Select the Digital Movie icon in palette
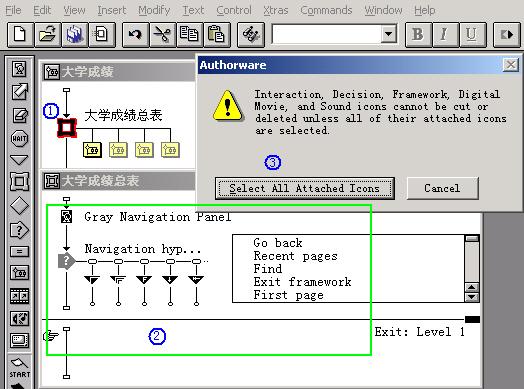The height and width of the screenshot is (389, 524). click(19, 296)
